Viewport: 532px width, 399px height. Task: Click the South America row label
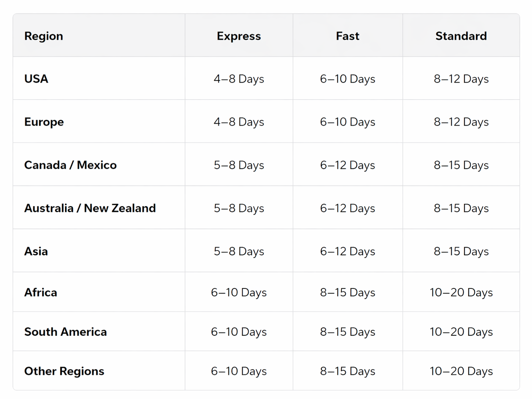tap(65, 332)
